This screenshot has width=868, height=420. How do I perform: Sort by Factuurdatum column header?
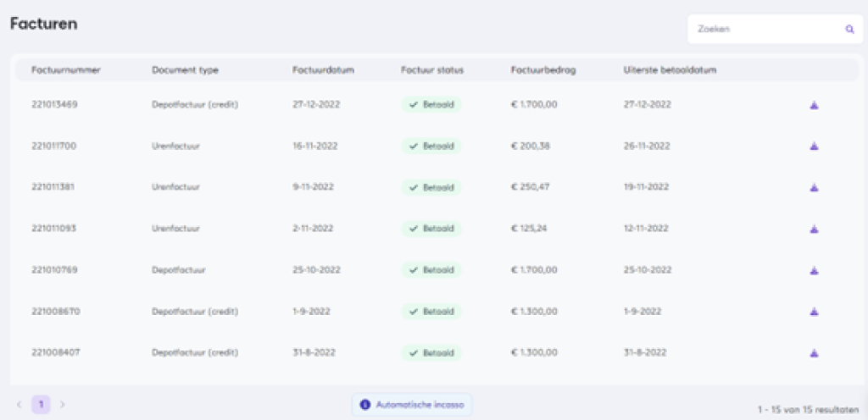click(323, 69)
